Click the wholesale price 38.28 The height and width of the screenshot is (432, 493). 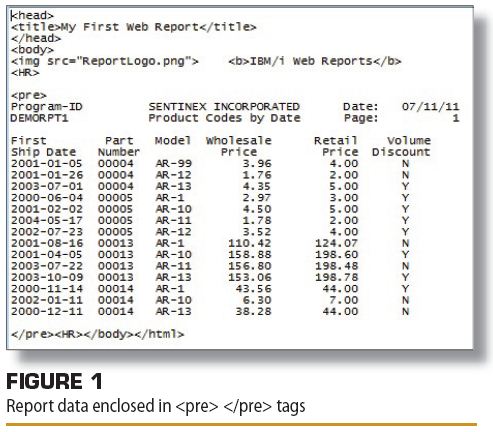pyautogui.click(x=253, y=311)
